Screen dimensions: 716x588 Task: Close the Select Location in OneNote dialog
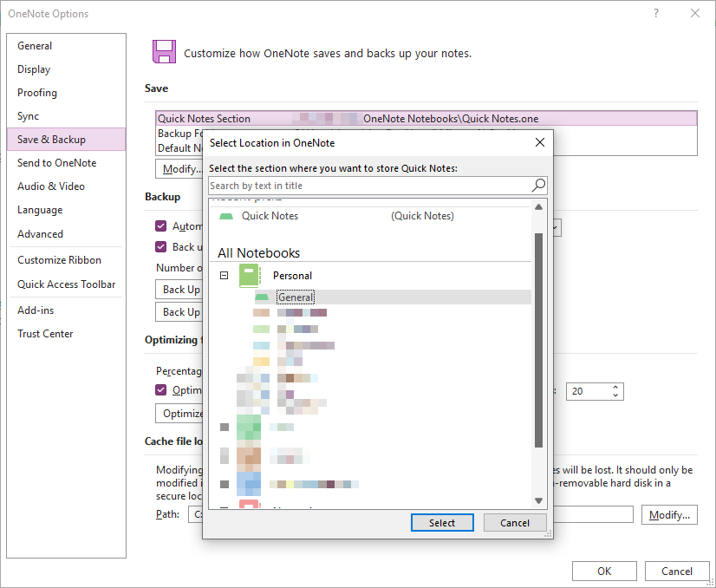pyautogui.click(x=540, y=142)
